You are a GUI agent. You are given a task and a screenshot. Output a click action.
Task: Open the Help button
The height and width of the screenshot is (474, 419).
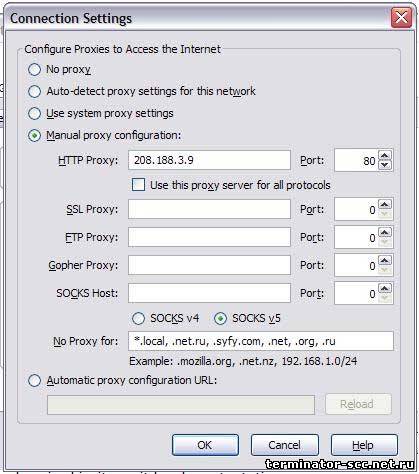click(x=364, y=445)
